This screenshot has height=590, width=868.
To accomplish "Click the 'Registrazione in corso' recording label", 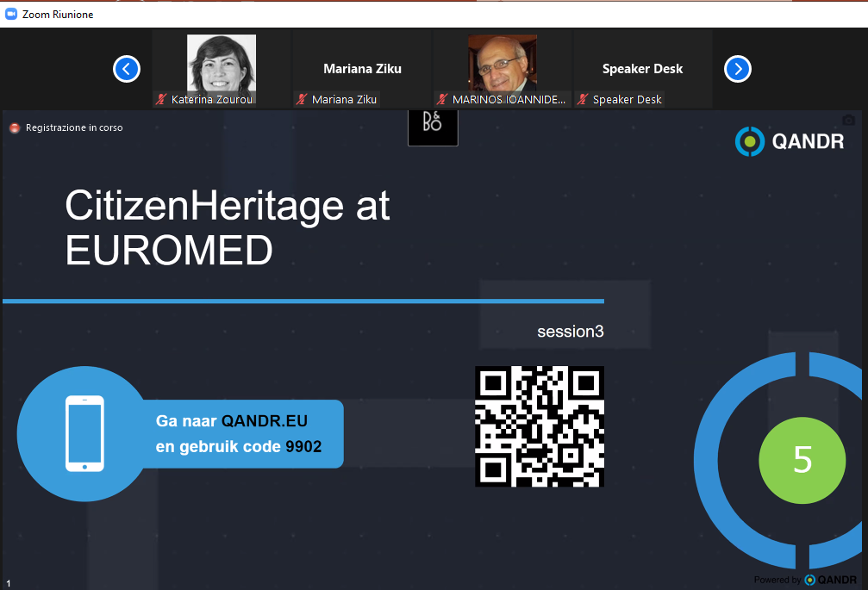I will 74,127.
